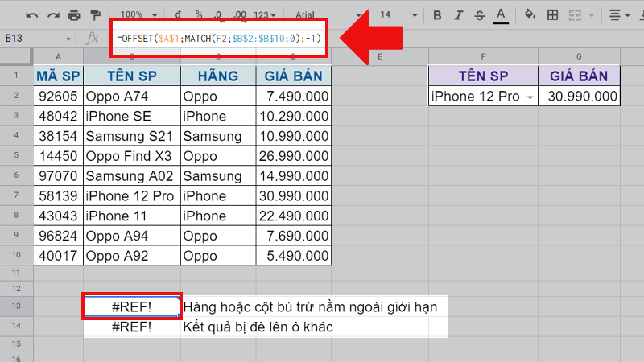Select the cell 'Oppo A94'
644x362 pixels.
pyautogui.click(x=132, y=236)
